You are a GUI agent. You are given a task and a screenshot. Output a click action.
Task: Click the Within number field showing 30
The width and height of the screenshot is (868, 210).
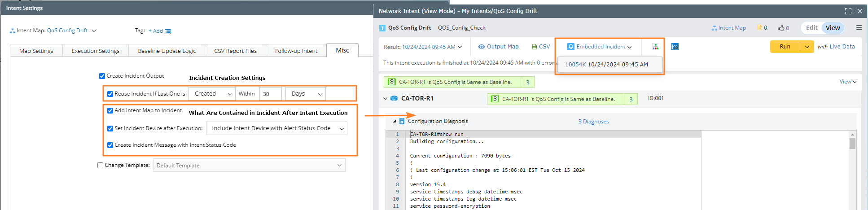271,94
